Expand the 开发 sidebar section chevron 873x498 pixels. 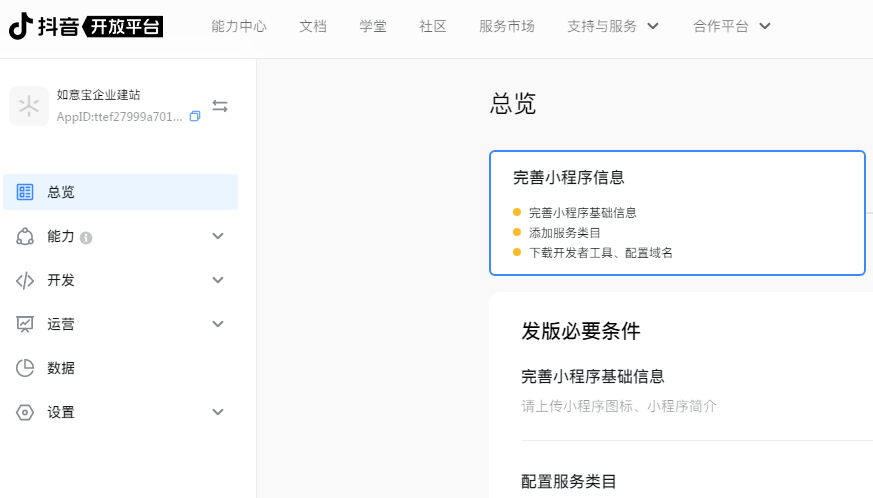pos(218,280)
